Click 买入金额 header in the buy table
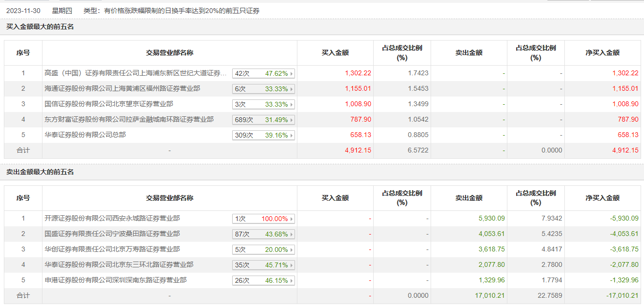Image resolution: width=644 pixels, height=305 pixels. click(336, 53)
